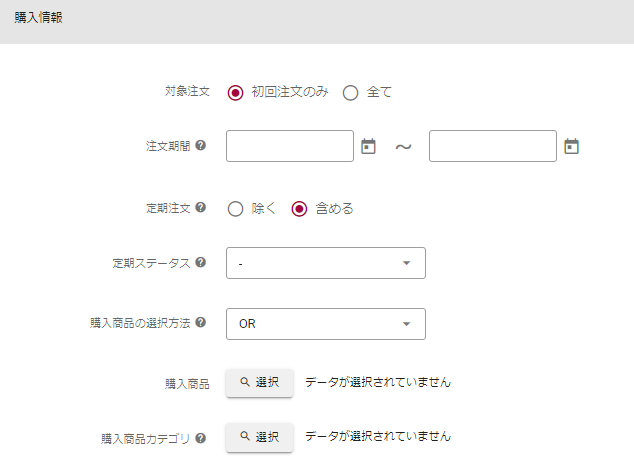Click the no-data message beside 購入商品カテゴリ
The height and width of the screenshot is (464, 634).
click(378, 437)
